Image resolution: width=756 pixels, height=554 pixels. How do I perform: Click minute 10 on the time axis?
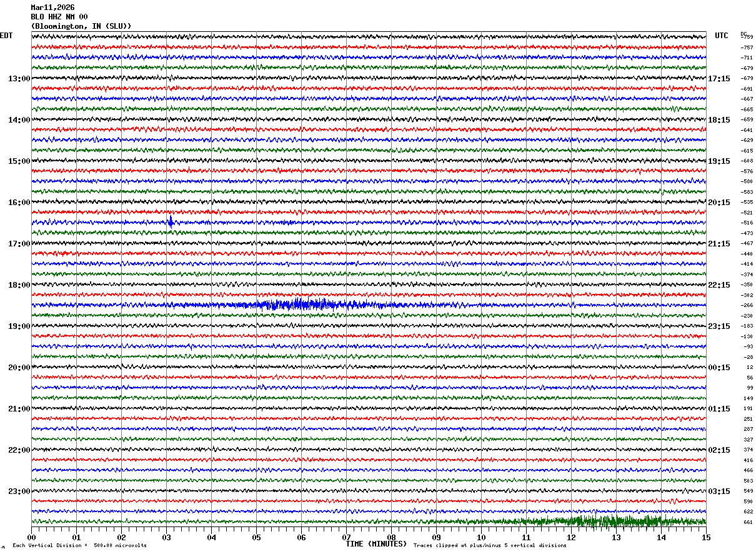coord(481,537)
